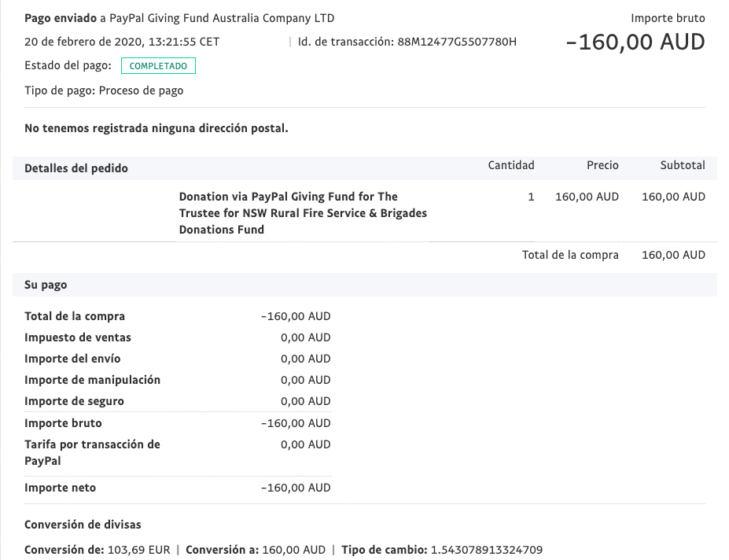Click the large -160,00 AUD gross amount
Viewport: 729px width, 560px height.
point(635,42)
